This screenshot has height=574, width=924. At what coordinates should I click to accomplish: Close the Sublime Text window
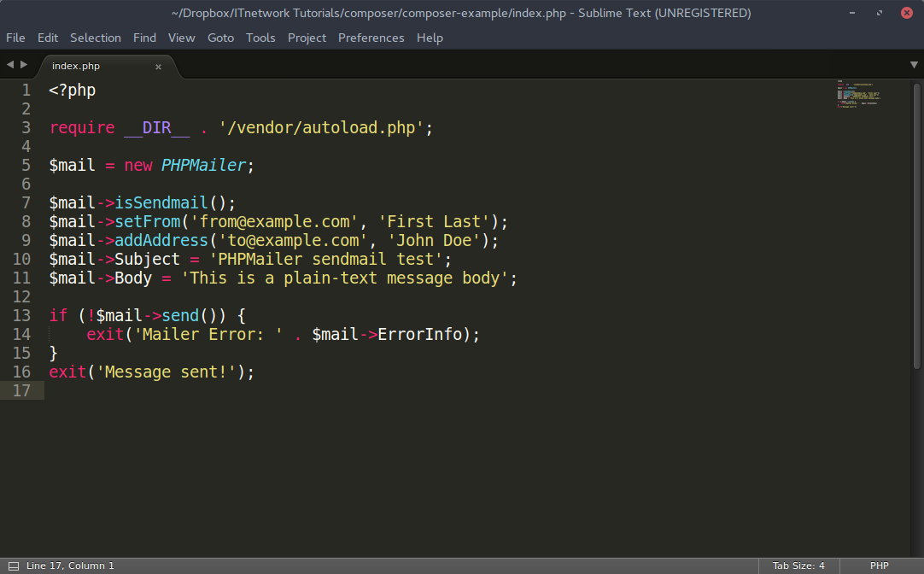(x=907, y=13)
